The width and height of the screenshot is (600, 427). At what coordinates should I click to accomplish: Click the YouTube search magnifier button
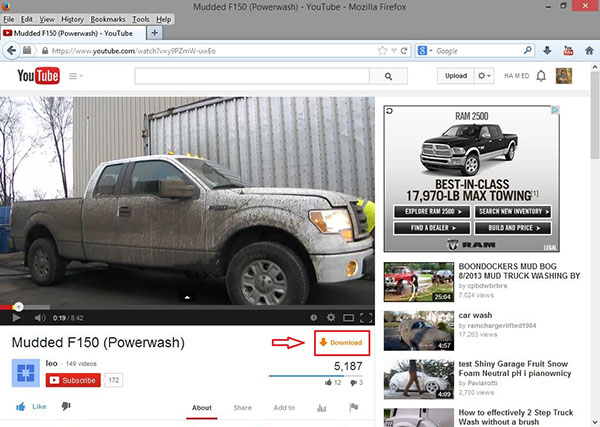tap(388, 76)
